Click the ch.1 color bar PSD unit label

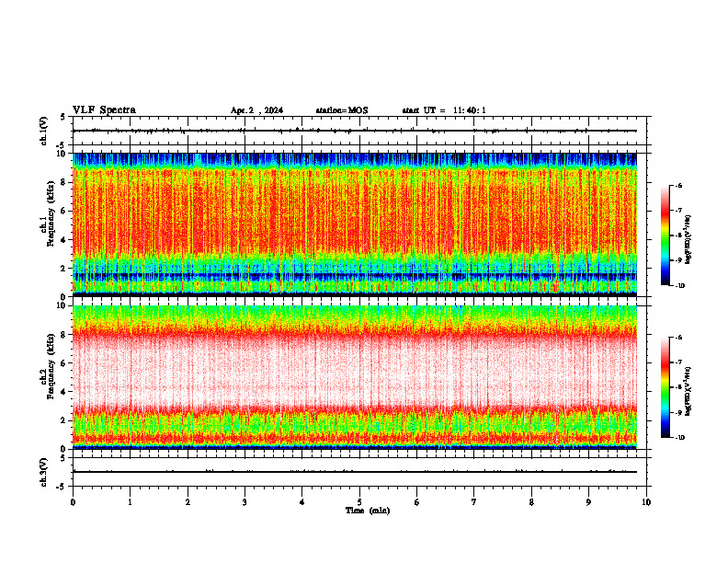pyautogui.click(x=688, y=239)
